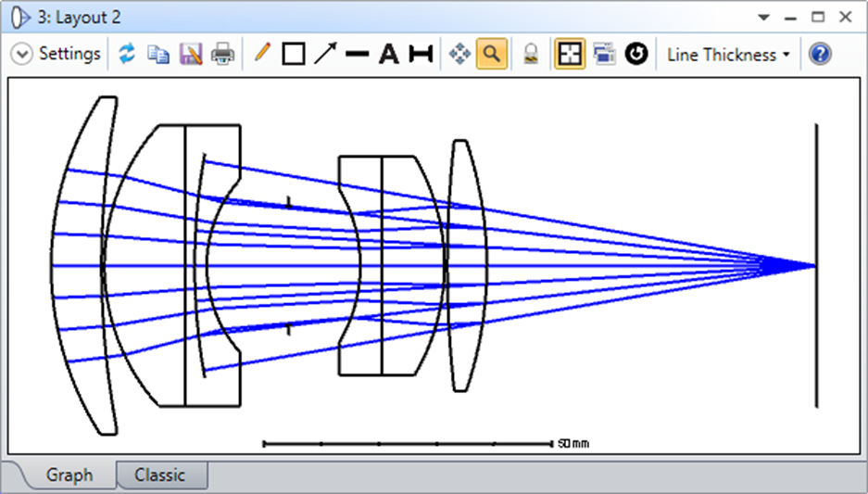Close the Layout 2 window

845,18
